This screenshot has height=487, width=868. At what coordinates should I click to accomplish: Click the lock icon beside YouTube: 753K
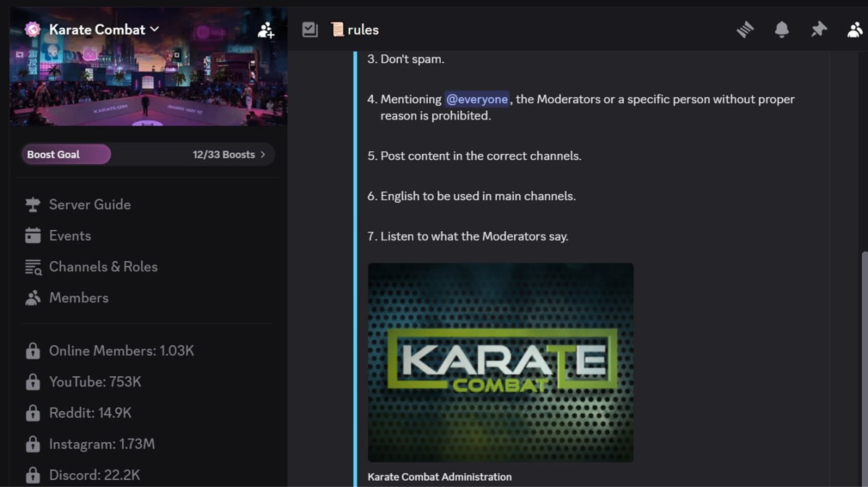(x=33, y=382)
